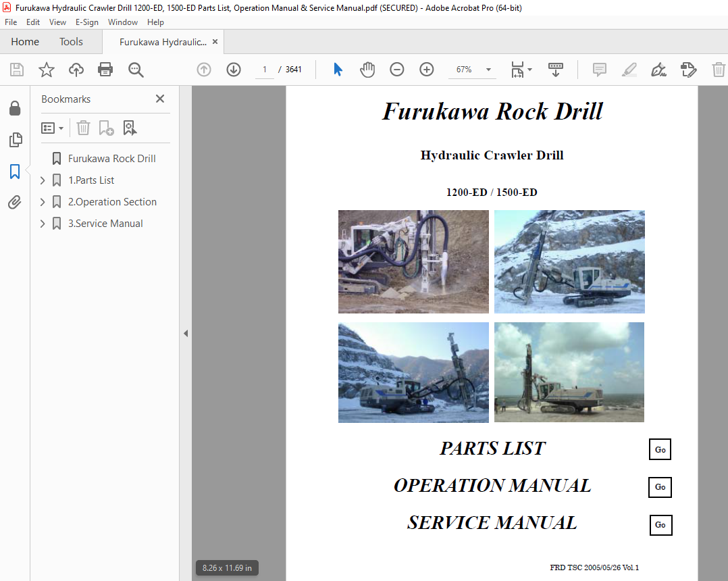Go to previous page arrow
This screenshot has height=581, width=728.
(204, 70)
